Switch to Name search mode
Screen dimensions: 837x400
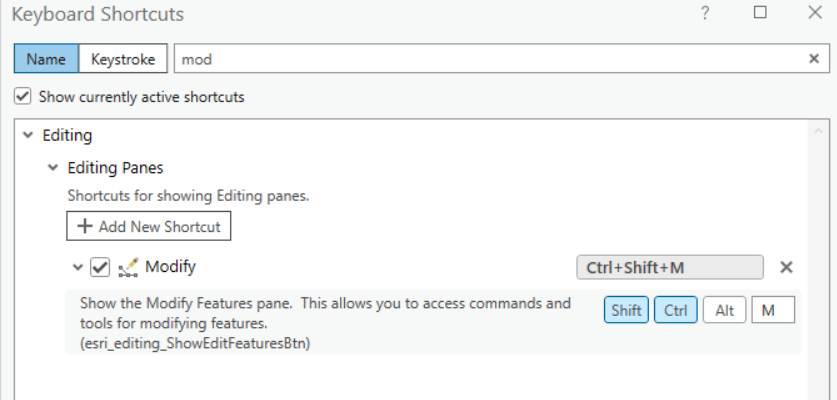[x=46, y=59]
